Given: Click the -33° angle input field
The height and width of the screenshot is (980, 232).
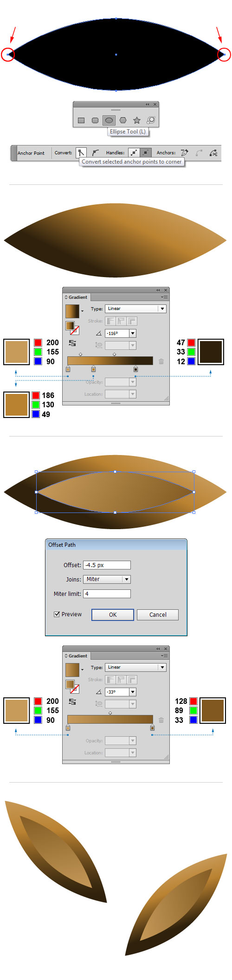Looking at the screenshot, I should click(x=117, y=692).
